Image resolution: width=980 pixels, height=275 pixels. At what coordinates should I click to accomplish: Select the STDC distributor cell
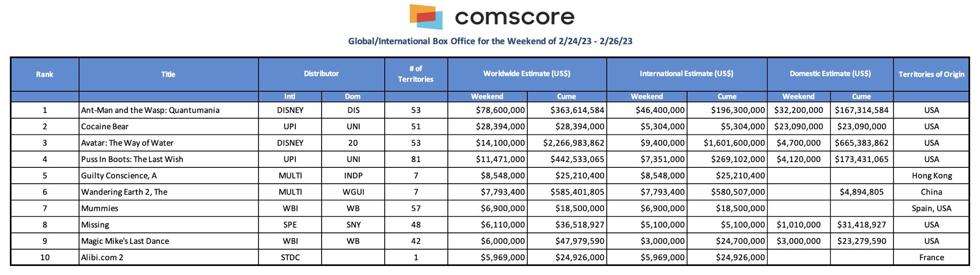tap(290, 257)
